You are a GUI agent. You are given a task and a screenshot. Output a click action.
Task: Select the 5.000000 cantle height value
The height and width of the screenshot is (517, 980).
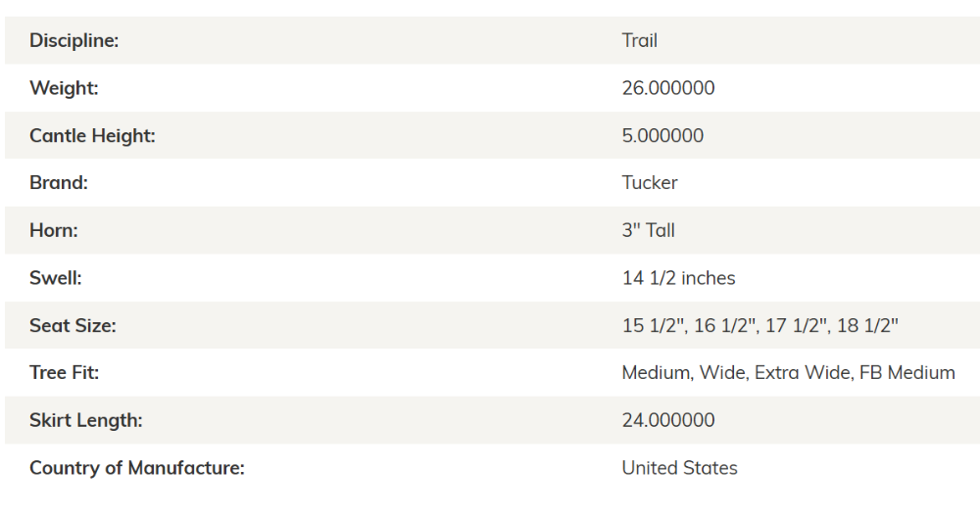(x=662, y=135)
